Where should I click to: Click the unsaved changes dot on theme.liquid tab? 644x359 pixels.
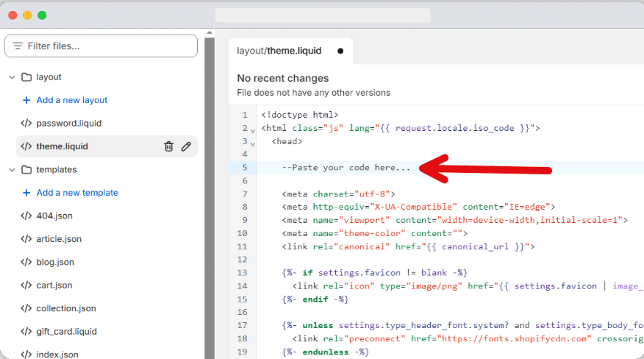pos(340,51)
